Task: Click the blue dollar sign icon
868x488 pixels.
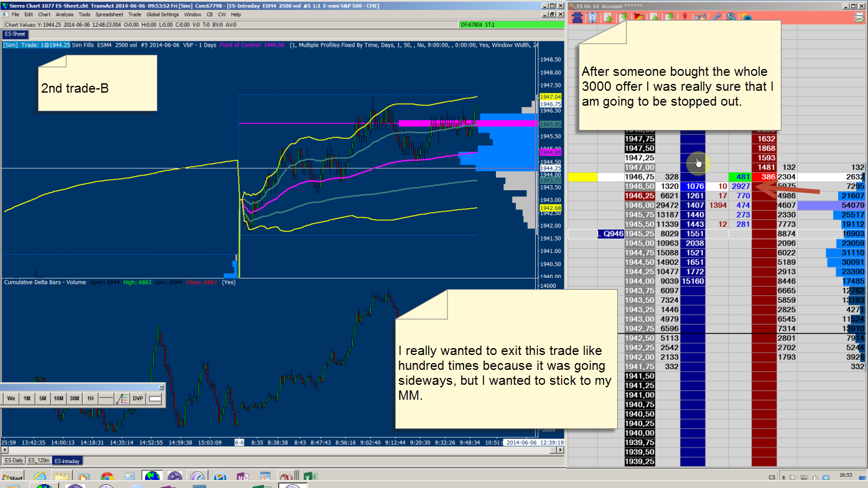Action: (x=730, y=17)
